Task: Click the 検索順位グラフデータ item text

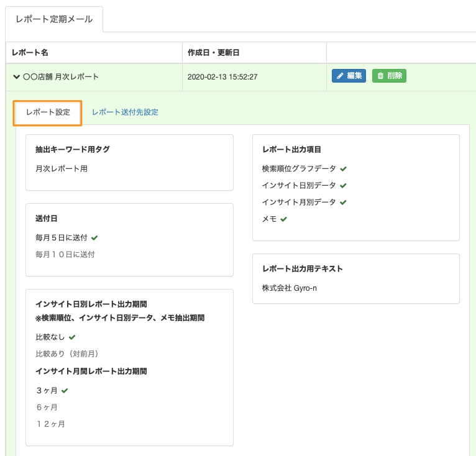Action: click(299, 169)
